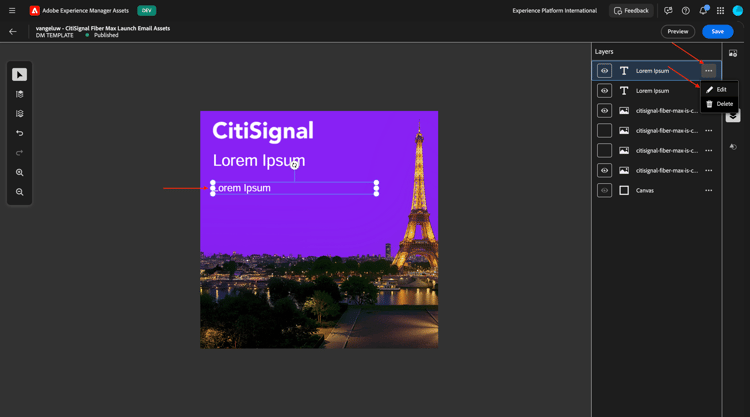Open the Layers panel icon in right rail
The height and width of the screenshot is (417, 750).
[733, 116]
